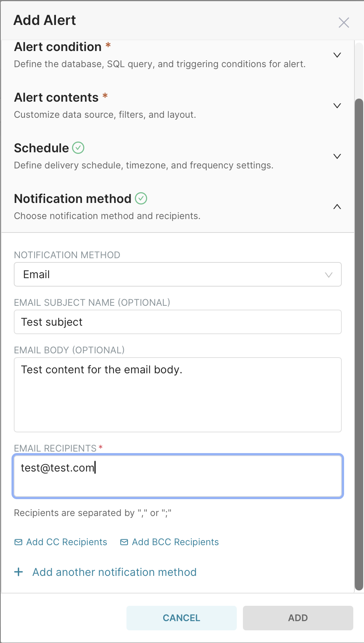Click the Email subject name field

pos(177,322)
